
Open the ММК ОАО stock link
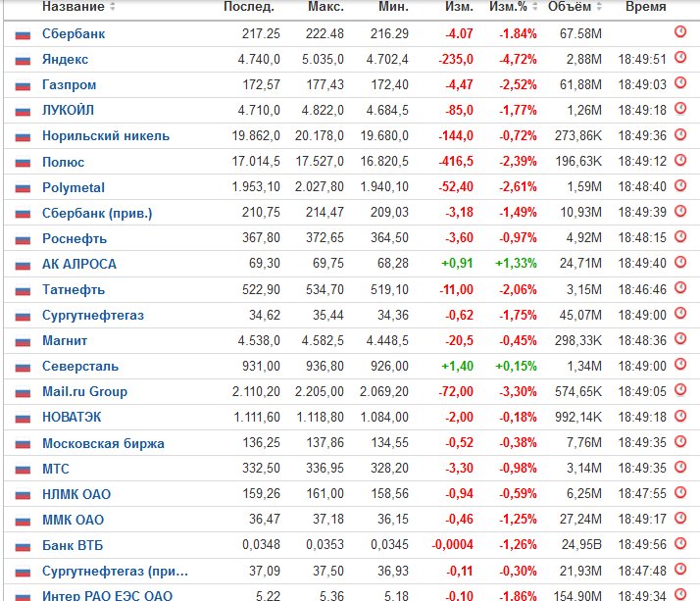(x=74, y=520)
